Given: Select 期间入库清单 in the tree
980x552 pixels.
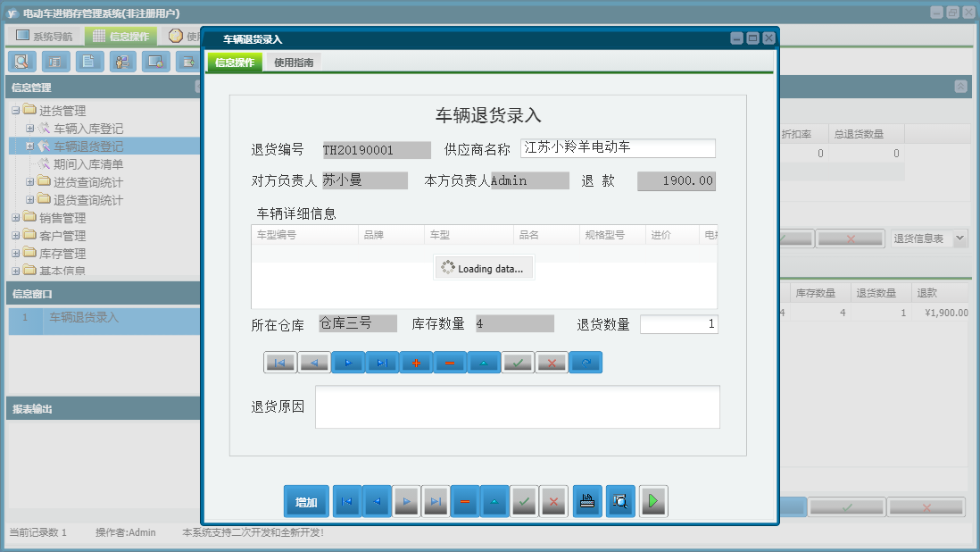Looking at the screenshot, I should pos(88,164).
